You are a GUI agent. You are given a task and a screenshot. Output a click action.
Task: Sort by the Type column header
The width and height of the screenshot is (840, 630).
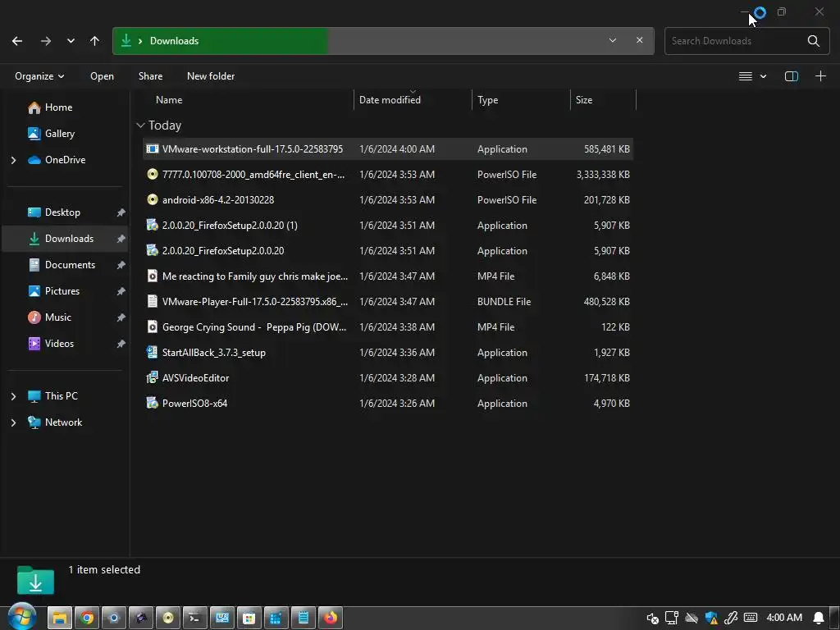tap(487, 99)
